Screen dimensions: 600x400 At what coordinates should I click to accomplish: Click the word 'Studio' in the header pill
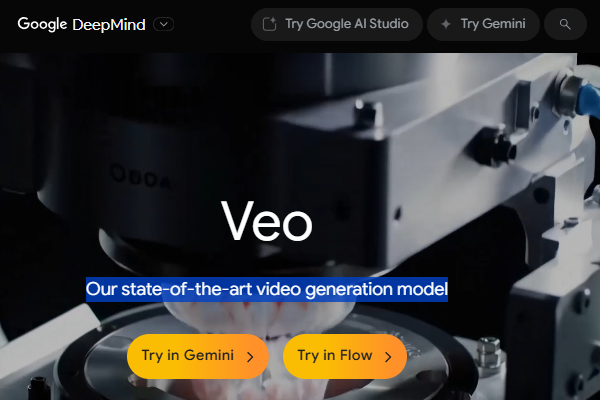click(x=389, y=24)
